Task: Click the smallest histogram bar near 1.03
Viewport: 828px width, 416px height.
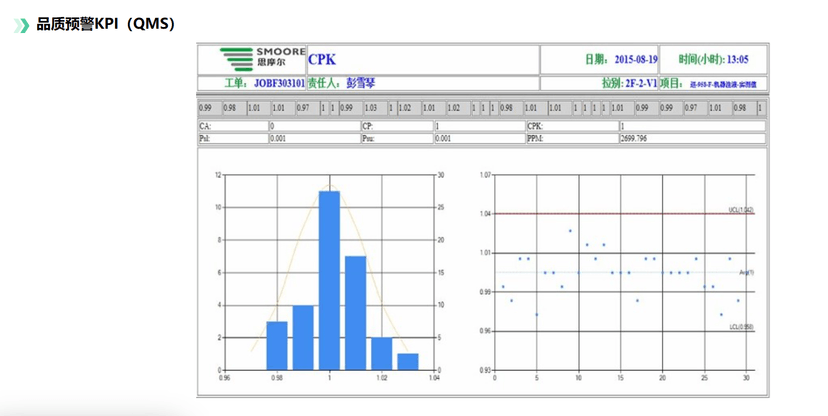Action: 407,361
